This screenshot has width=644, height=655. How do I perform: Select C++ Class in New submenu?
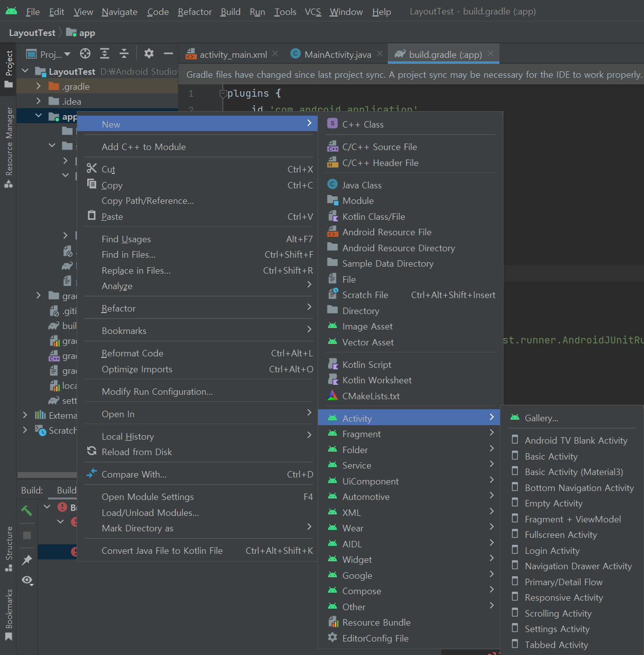pyautogui.click(x=411, y=124)
